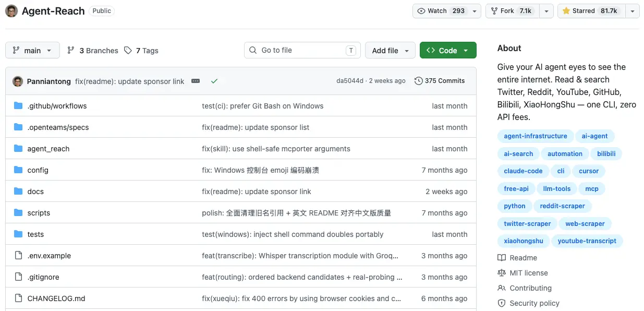
Task: Open commit hash da5044d
Action: 350,81
